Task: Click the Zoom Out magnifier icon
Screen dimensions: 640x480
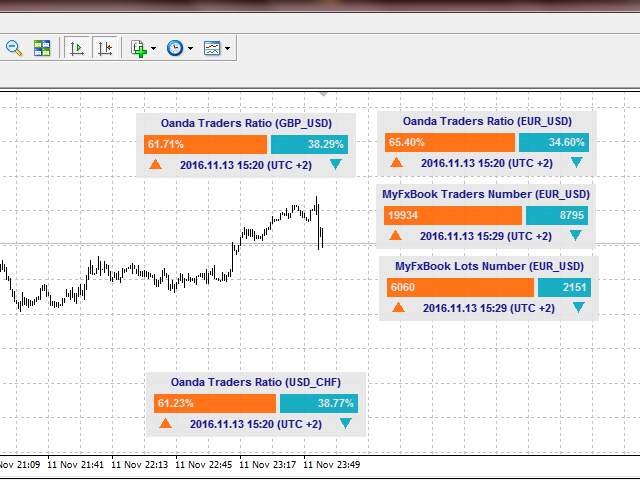Action: point(14,48)
